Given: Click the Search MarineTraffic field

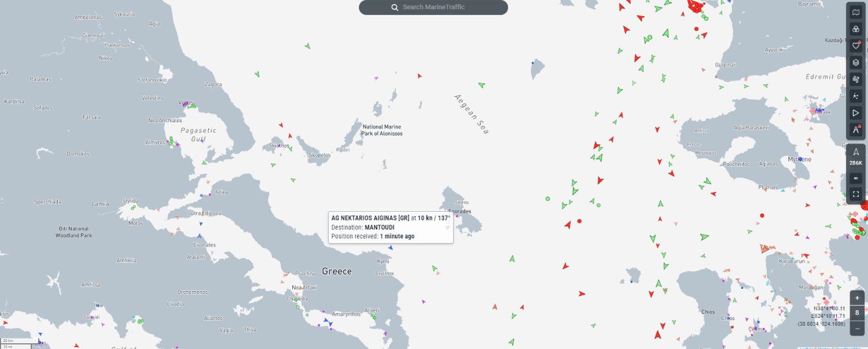Looking at the screenshot, I should coord(433,8).
